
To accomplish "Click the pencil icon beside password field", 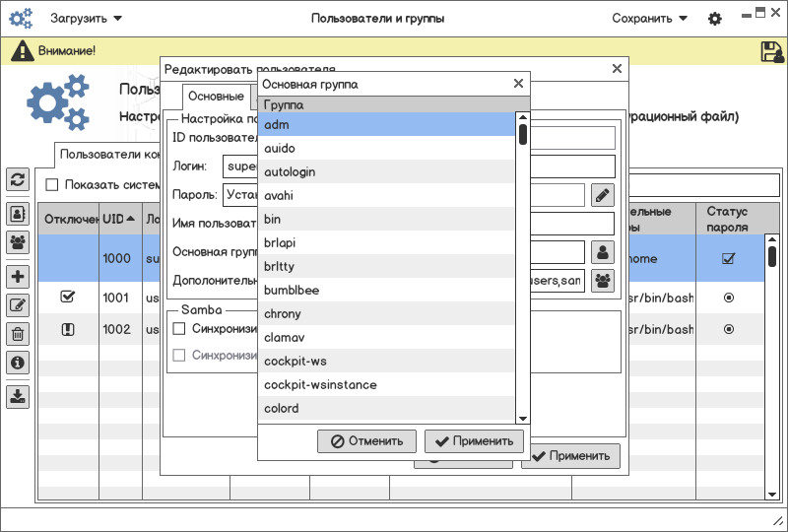I will 602,195.
